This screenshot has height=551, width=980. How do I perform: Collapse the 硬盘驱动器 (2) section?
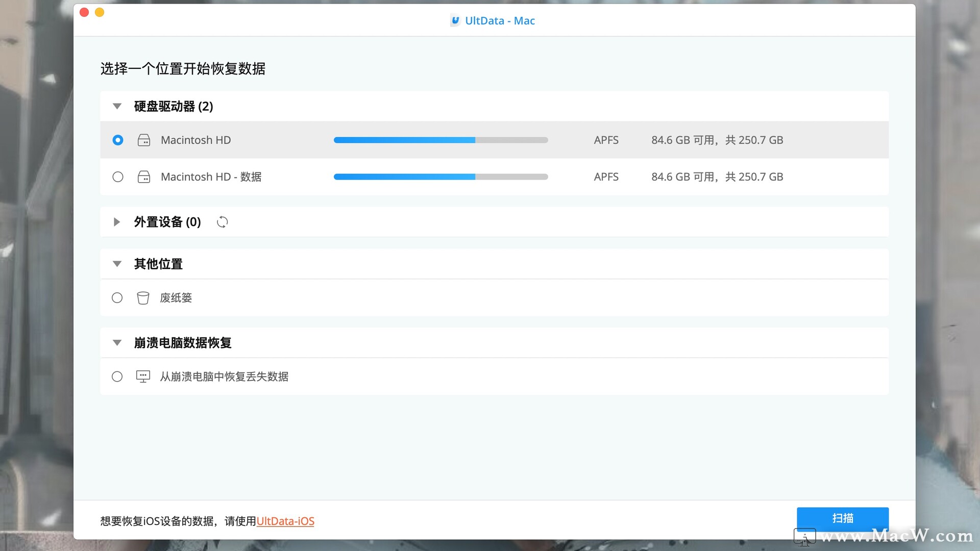coord(117,107)
